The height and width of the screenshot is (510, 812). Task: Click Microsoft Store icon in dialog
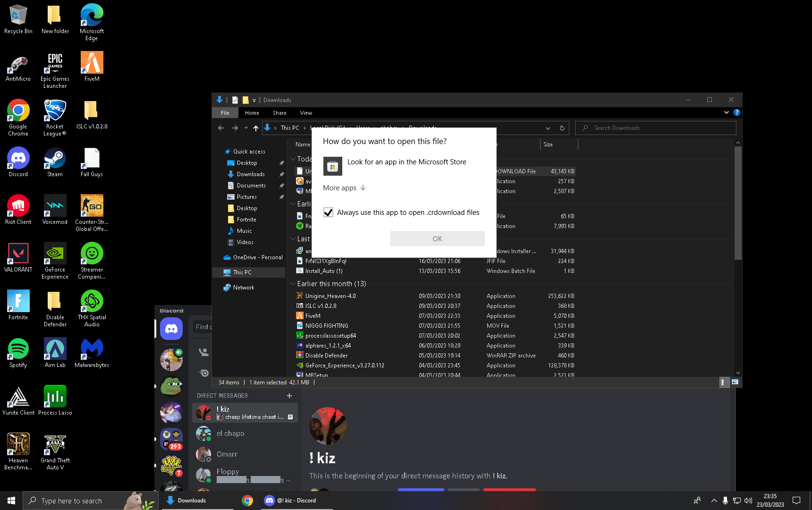pos(332,166)
